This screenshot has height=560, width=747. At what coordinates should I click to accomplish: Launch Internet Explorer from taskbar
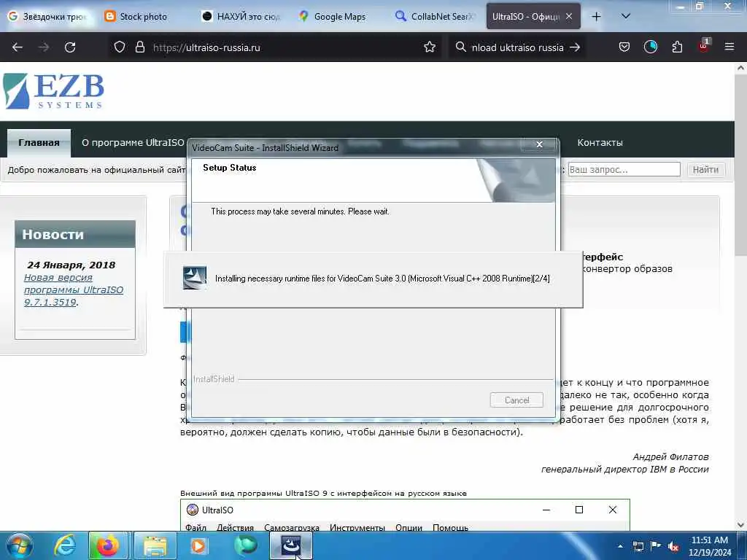64,545
